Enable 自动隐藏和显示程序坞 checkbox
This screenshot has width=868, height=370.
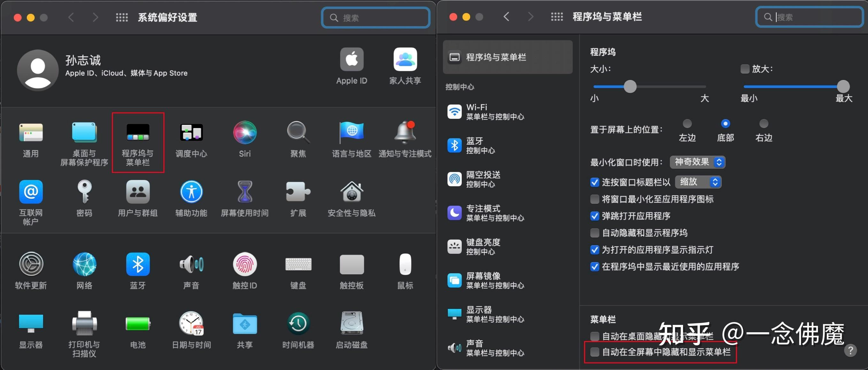click(x=595, y=233)
